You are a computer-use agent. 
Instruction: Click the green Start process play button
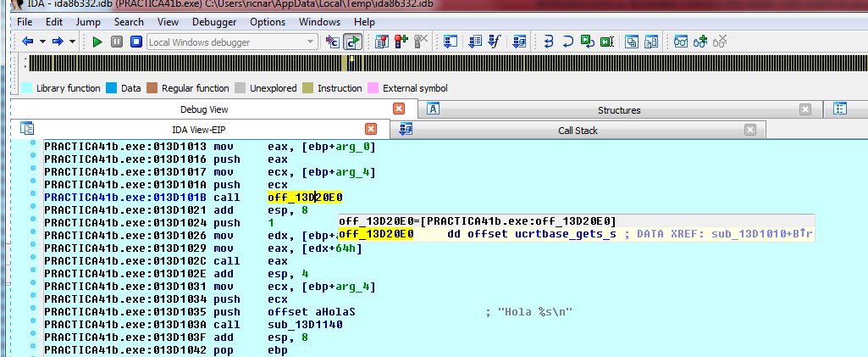click(97, 41)
